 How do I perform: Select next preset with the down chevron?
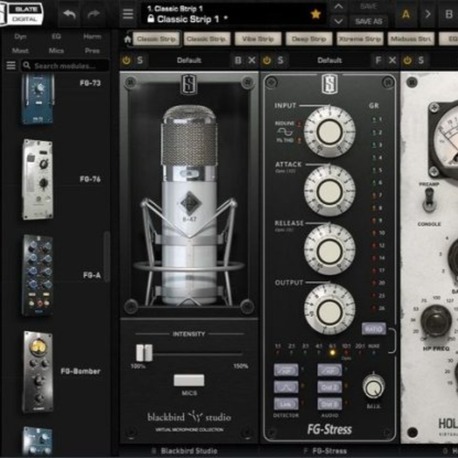[x=338, y=21]
